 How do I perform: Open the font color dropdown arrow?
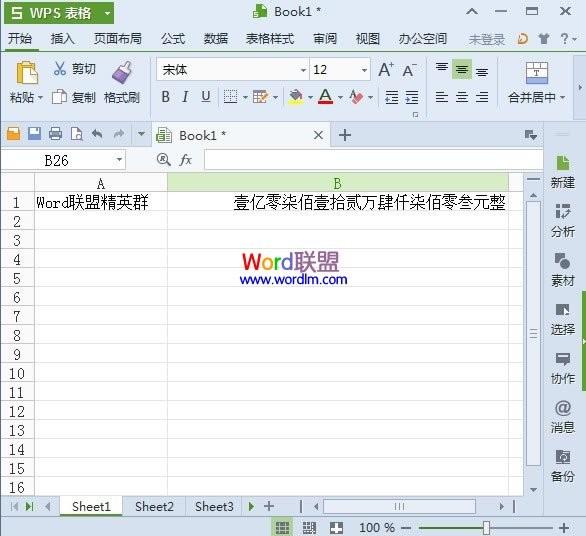tap(340, 98)
